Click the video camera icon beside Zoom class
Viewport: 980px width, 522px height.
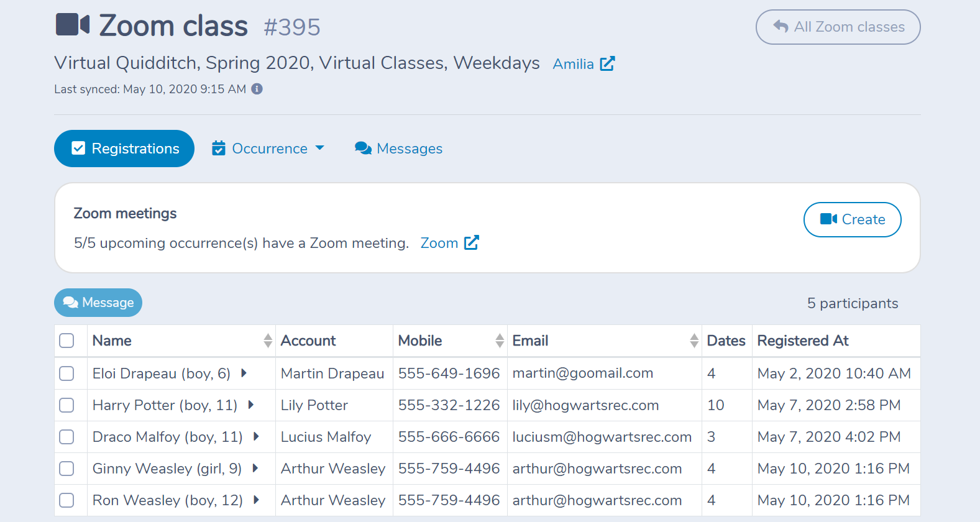click(x=73, y=25)
